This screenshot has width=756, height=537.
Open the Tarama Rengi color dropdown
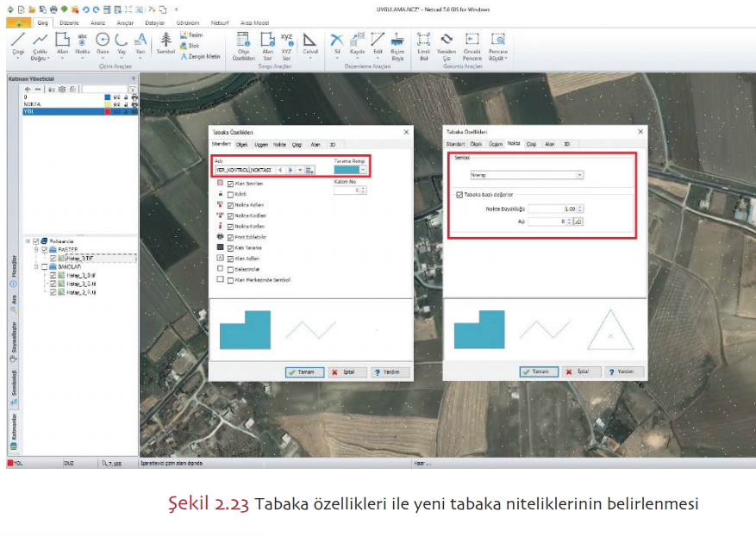click(x=363, y=170)
